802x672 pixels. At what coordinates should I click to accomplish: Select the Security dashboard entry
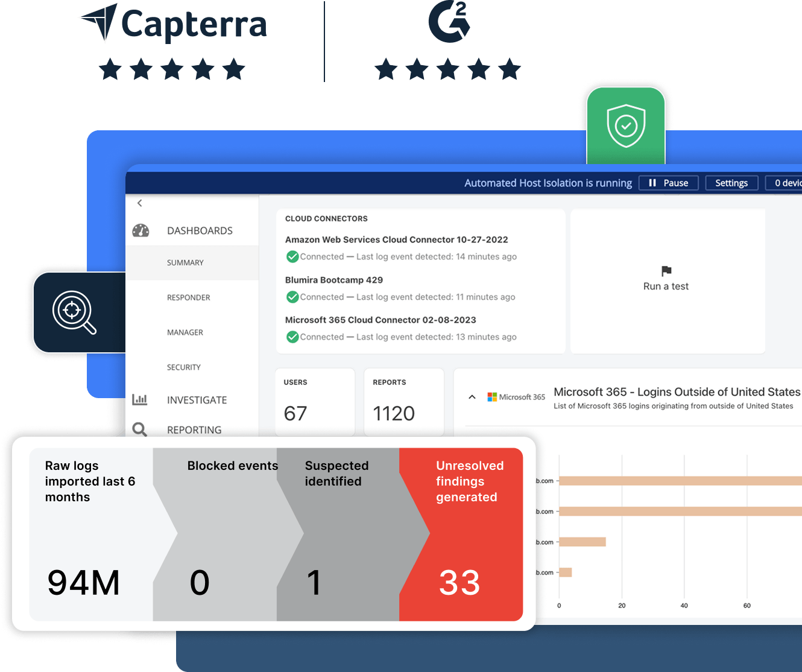pos(183,367)
